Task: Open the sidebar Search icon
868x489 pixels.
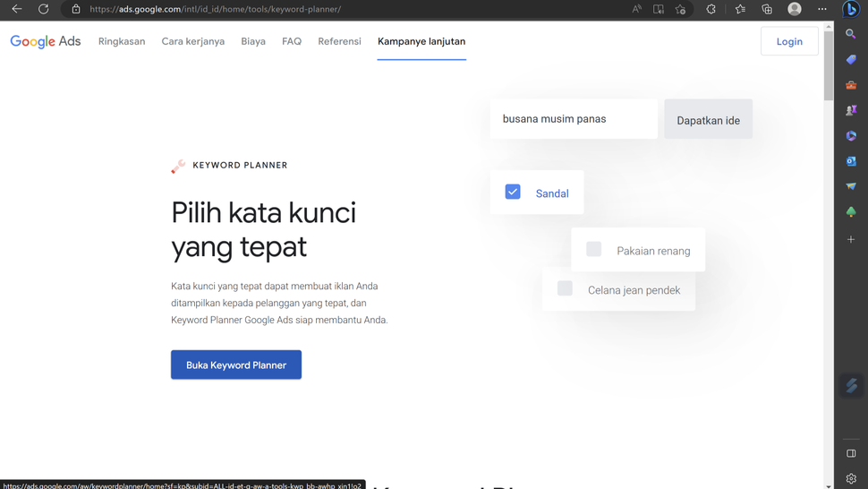Action: pyautogui.click(x=851, y=34)
